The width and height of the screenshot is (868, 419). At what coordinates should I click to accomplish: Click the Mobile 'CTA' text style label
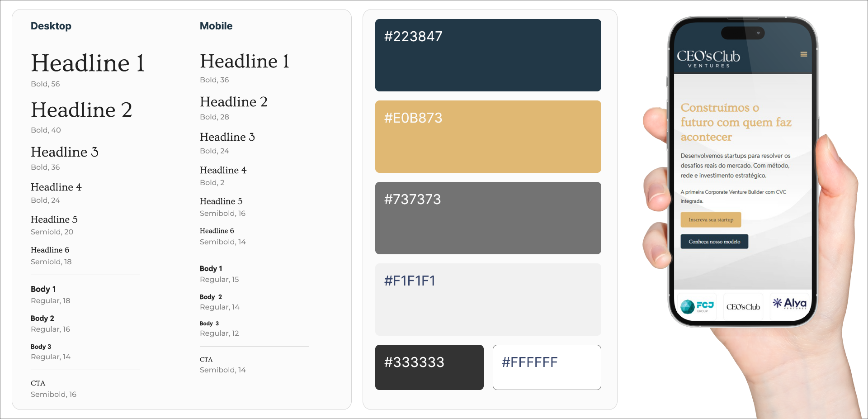206,360
